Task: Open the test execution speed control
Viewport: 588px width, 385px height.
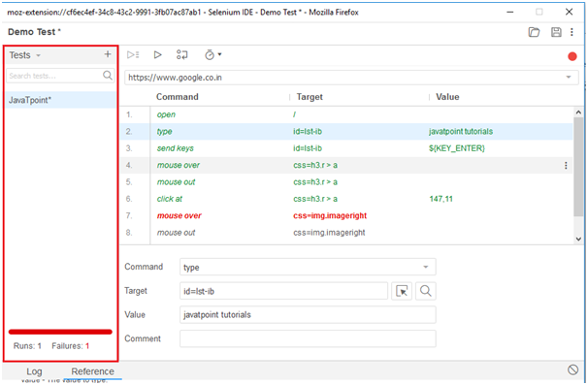Action: [x=213, y=54]
